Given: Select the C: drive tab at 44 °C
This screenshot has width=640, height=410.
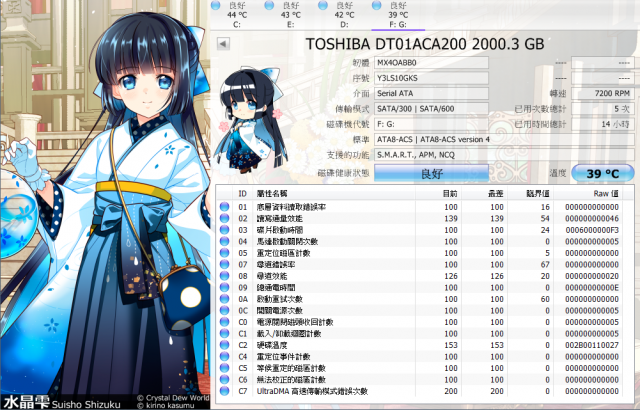Looking at the screenshot, I should 237,15.
